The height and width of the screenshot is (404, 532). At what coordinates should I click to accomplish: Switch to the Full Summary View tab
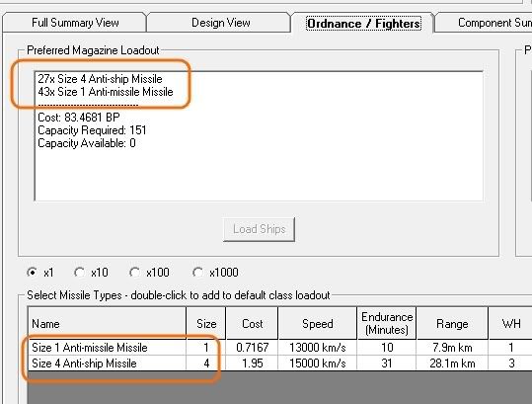coord(75,23)
